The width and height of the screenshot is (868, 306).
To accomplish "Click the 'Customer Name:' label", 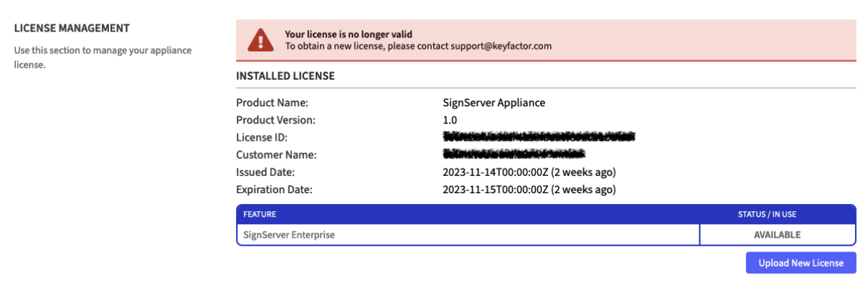I will 276,154.
